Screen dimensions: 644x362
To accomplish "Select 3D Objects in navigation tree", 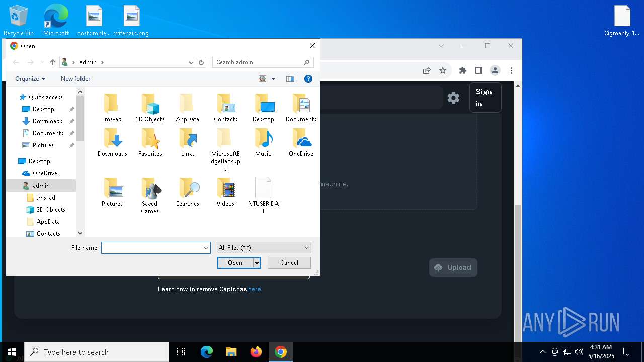I will pos(51,210).
